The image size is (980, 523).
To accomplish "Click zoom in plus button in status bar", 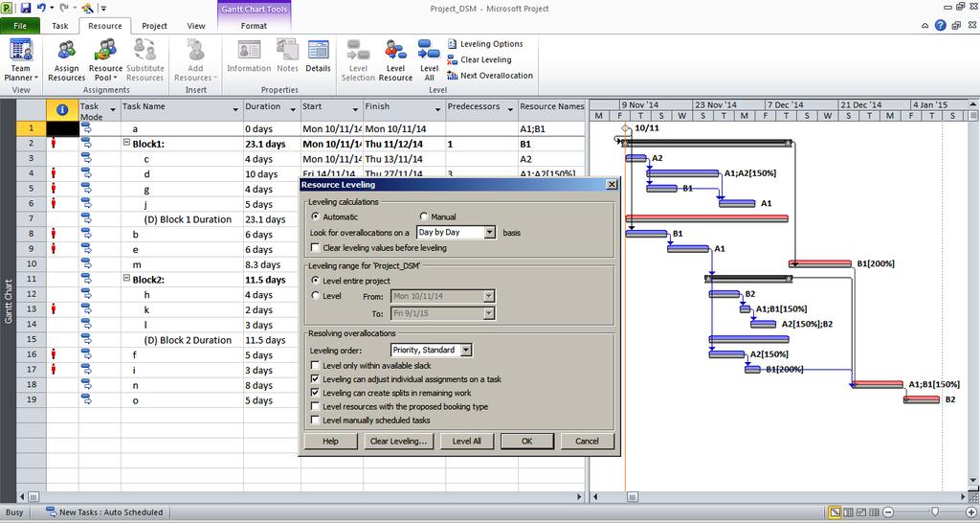I will (970, 512).
